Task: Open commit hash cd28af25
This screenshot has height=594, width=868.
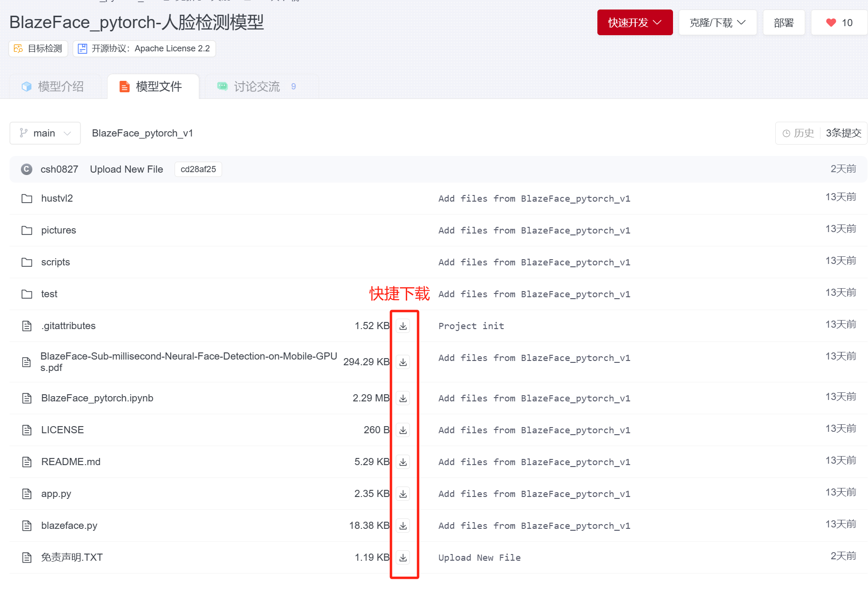Action: [x=198, y=169]
